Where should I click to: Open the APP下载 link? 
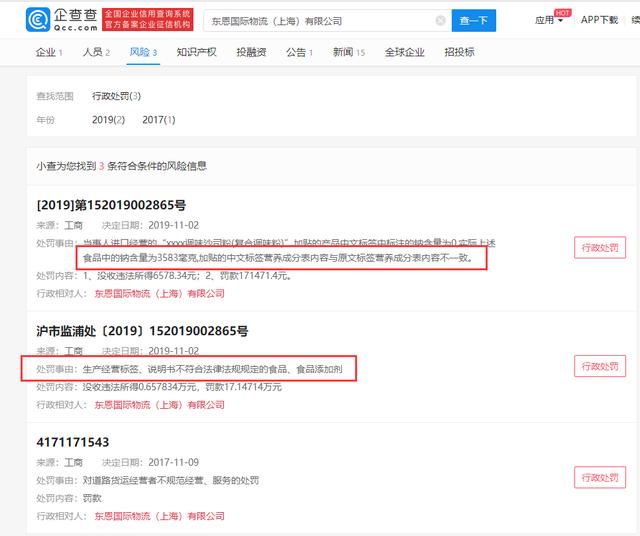click(599, 20)
